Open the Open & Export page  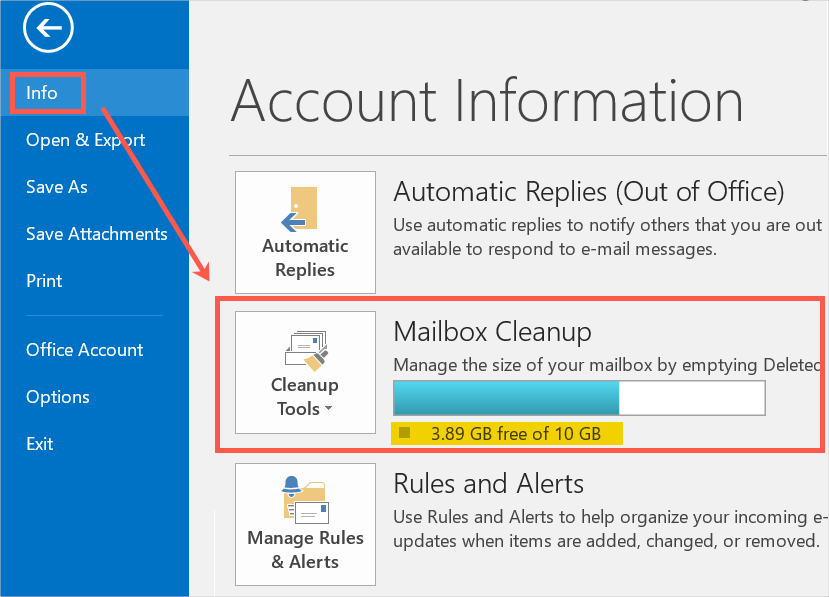tap(85, 140)
